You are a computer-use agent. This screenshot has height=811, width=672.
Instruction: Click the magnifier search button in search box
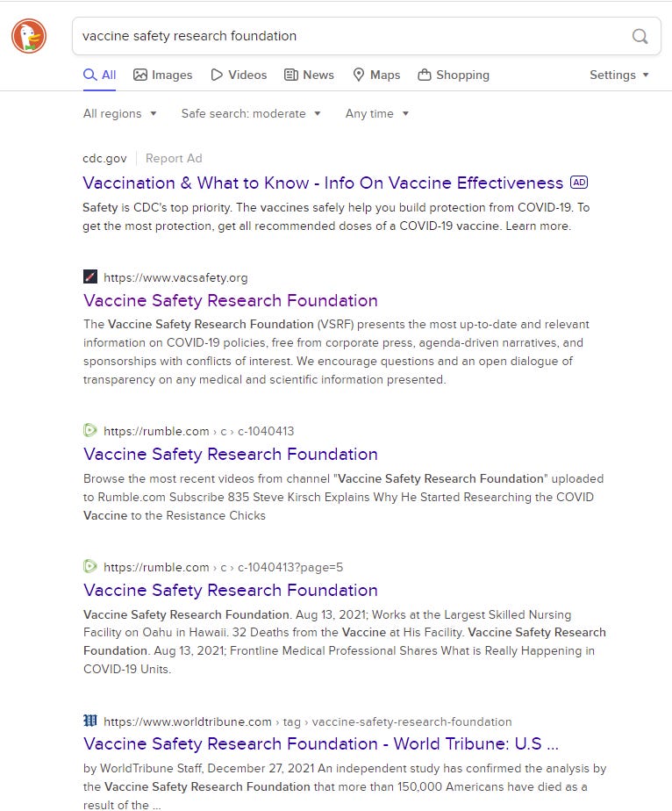640,36
